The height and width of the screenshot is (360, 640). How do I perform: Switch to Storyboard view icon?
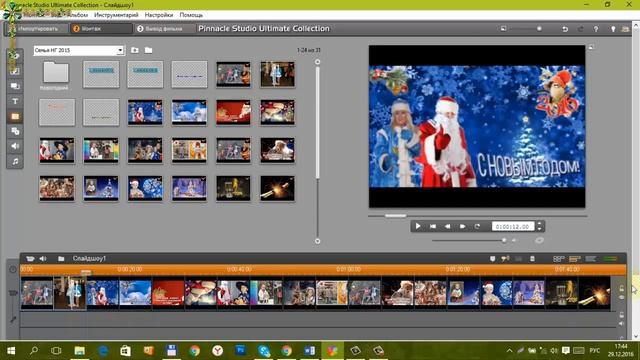coord(558,259)
